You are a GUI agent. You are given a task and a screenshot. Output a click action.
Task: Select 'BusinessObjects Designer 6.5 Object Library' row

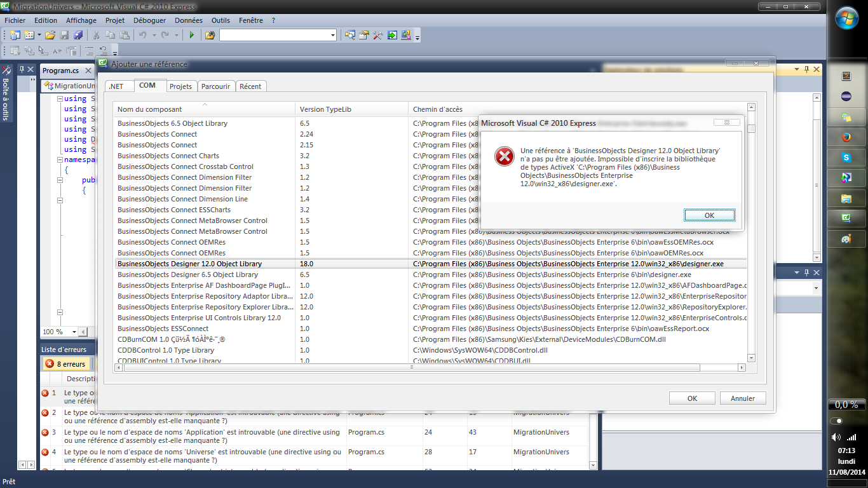click(x=430, y=274)
